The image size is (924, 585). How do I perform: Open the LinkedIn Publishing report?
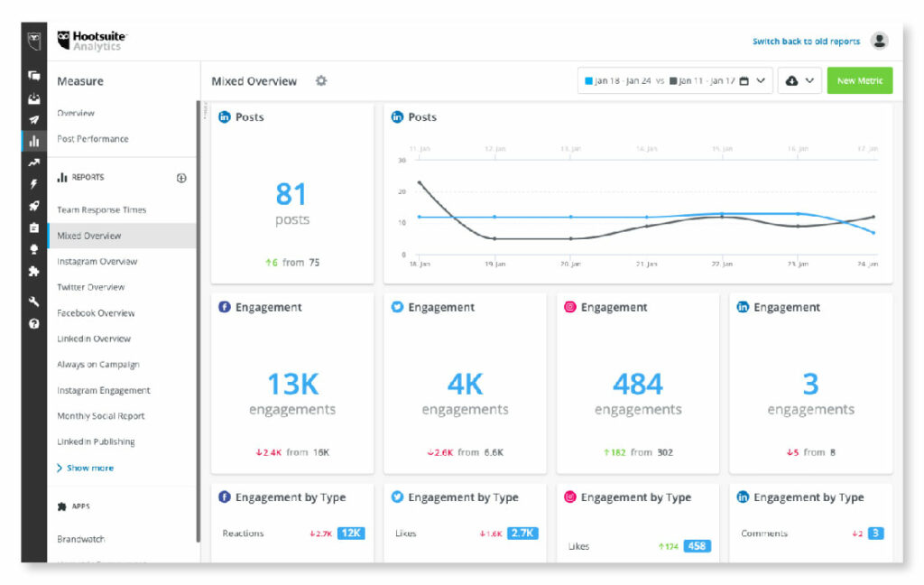[96, 441]
